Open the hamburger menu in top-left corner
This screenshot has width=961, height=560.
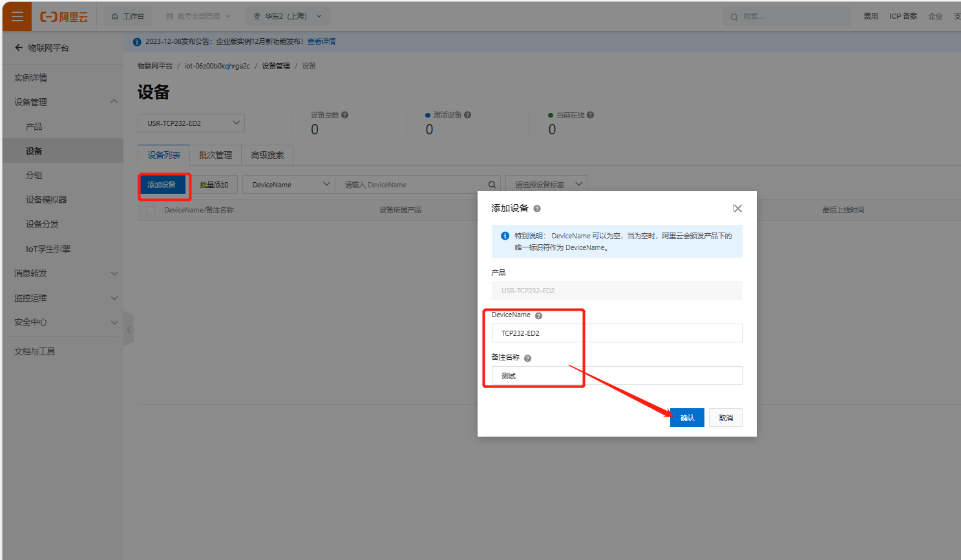(x=17, y=17)
